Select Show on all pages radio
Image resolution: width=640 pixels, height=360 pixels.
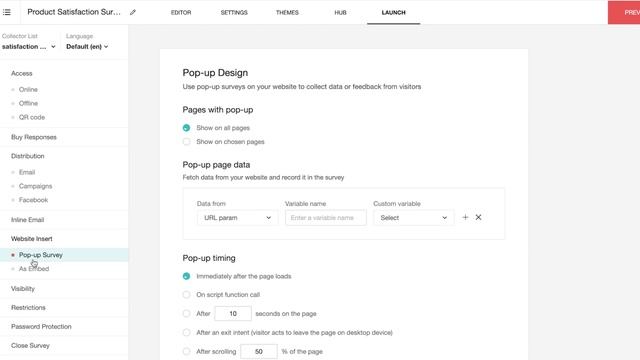(x=187, y=128)
